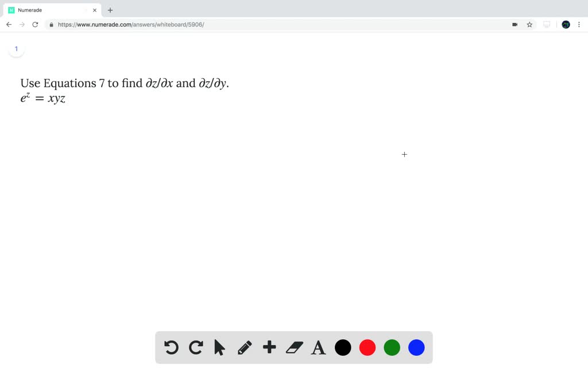
Task: Reload the whiteboard page
Action: (35, 24)
